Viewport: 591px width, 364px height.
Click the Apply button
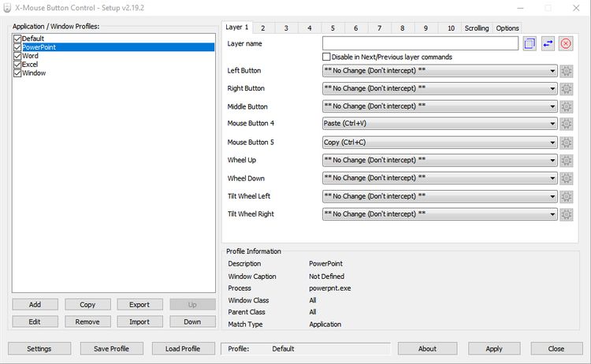click(494, 349)
